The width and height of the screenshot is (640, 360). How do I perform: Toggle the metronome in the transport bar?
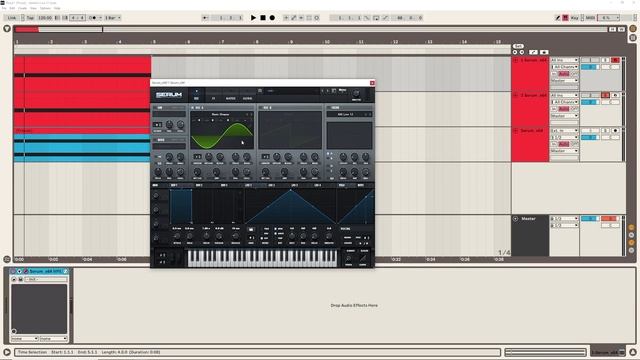[x=94, y=18]
